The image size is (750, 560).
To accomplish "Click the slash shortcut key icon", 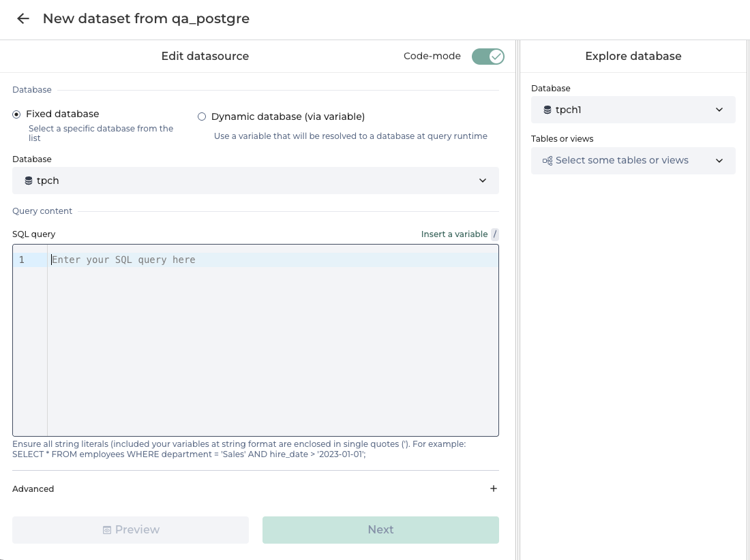I will [495, 234].
